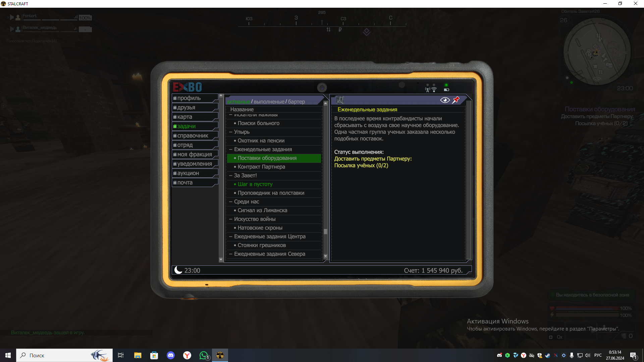
Task: Click the quest list scroll-down arrow
Action: [x=325, y=256]
